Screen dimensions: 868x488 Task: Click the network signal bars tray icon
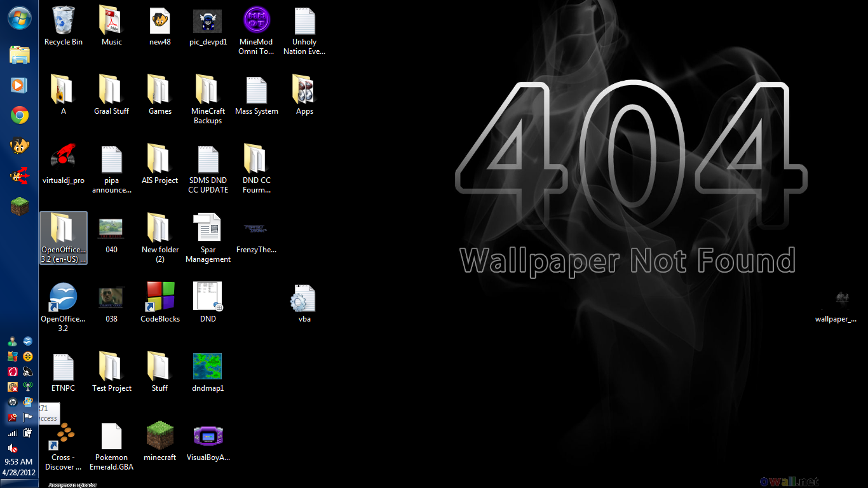(x=12, y=433)
